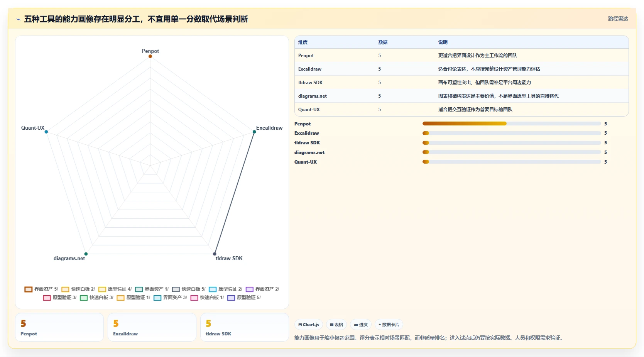Toggle the 原型验证 5/ legend series

244,298
